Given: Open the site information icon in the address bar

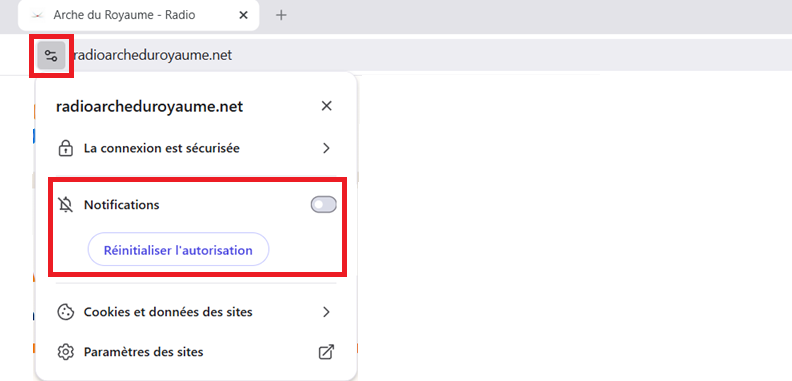Looking at the screenshot, I should coord(51,55).
